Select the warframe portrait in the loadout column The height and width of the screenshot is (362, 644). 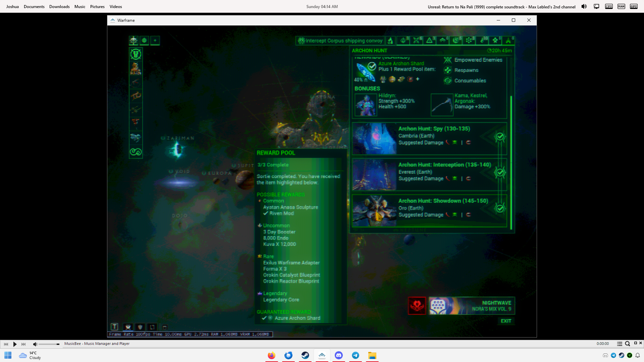(136, 68)
